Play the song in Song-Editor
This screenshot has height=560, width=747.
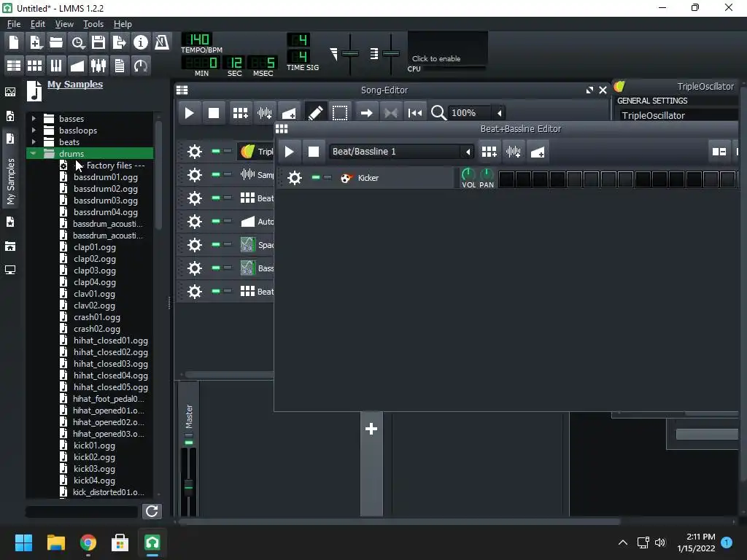(189, 113)
